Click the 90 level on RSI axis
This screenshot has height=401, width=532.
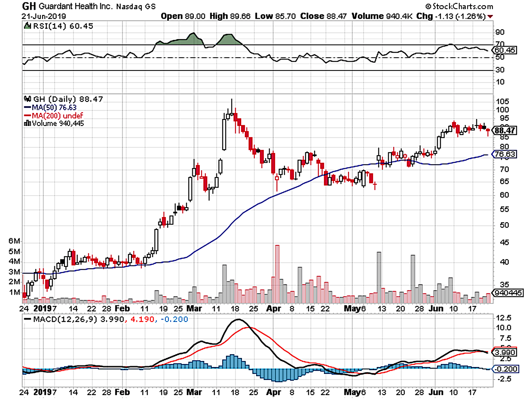[x=500, y=32]
